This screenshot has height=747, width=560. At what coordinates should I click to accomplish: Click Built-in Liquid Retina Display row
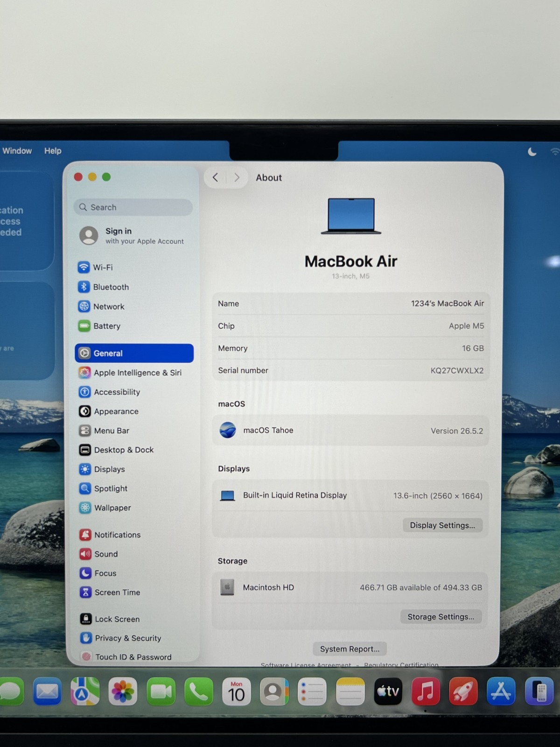(350, 495)
